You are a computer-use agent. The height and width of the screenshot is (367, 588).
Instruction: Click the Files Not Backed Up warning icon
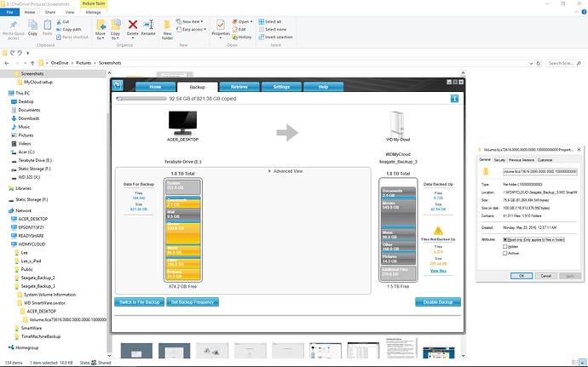438,231
